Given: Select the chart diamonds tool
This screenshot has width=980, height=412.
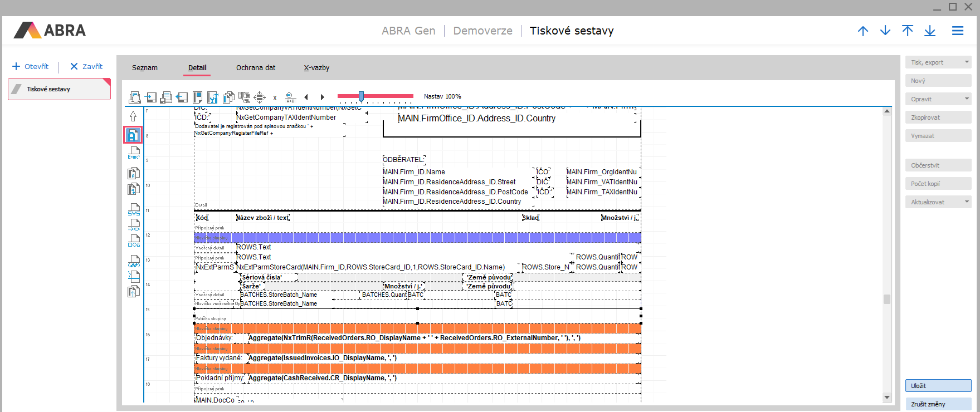Looking at the screenshot, I should pos(134,261).
